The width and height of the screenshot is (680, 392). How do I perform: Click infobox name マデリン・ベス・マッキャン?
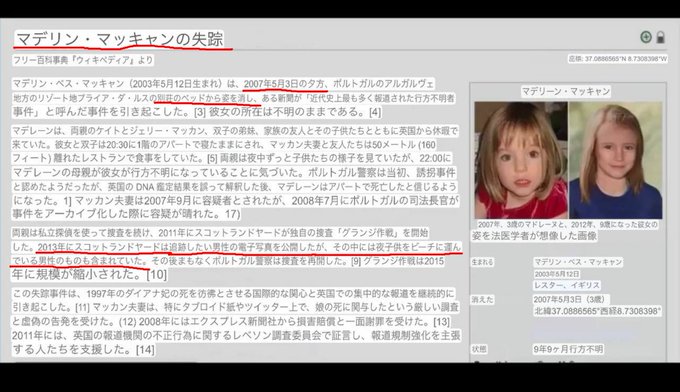pyautogui.click(x=578, y=262)
